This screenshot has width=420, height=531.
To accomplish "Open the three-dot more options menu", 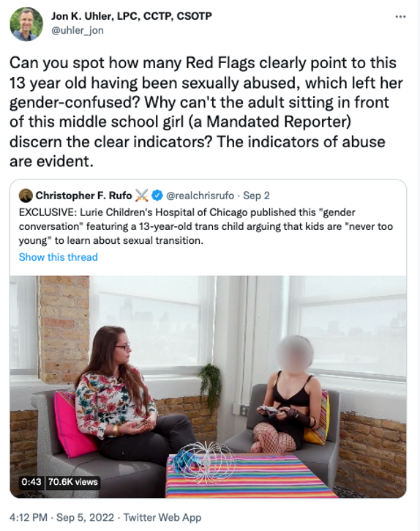I will tap(400, 17).
